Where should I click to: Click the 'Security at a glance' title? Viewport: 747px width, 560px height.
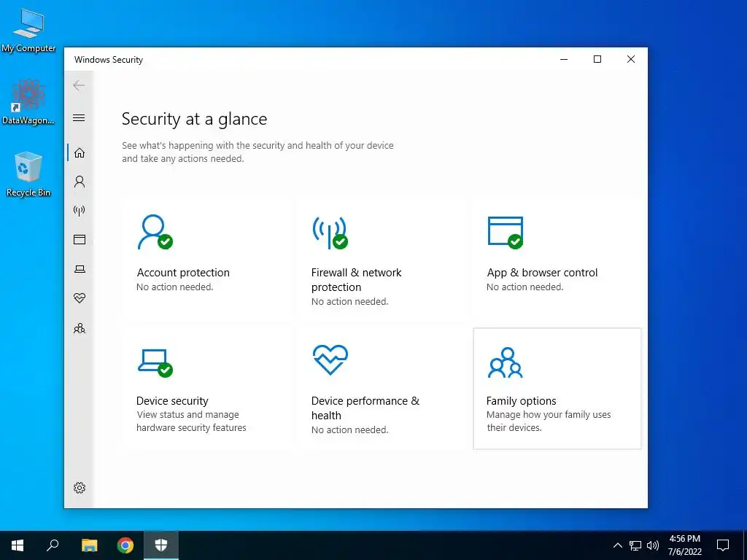[x=194, y=119]
